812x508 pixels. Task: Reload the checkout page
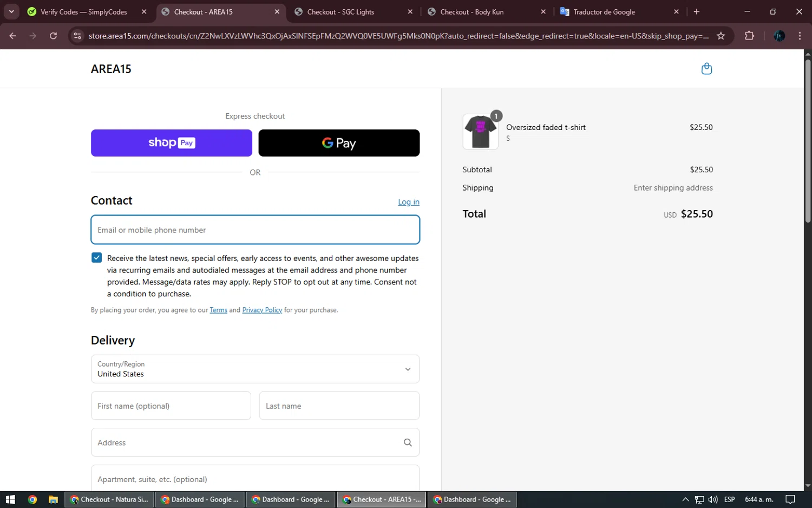53,36
